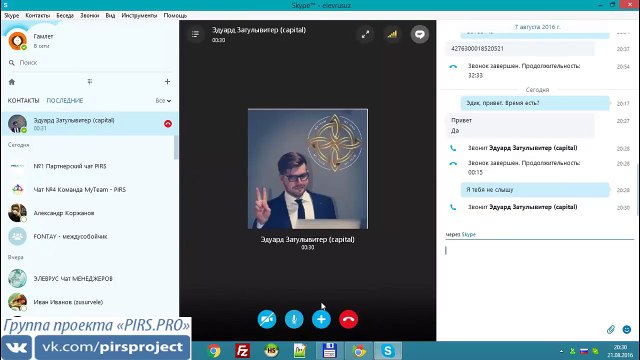
Task: Open FileZilla from the taskbar
Action: click(242, 351)
